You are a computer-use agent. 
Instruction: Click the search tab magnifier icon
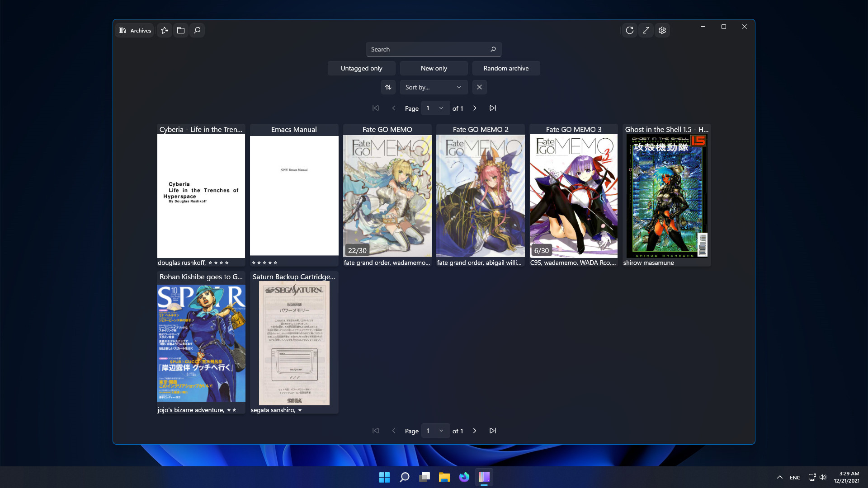click(197, 30)
